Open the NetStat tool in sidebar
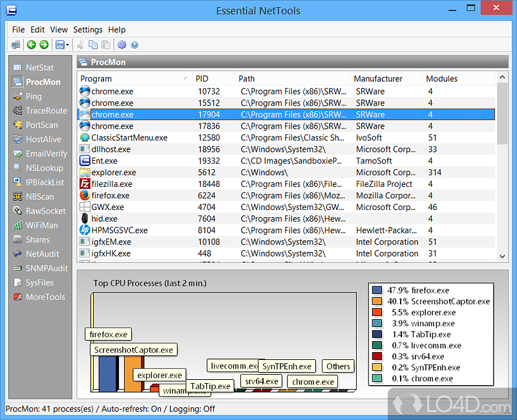 (x=39, y=67)
